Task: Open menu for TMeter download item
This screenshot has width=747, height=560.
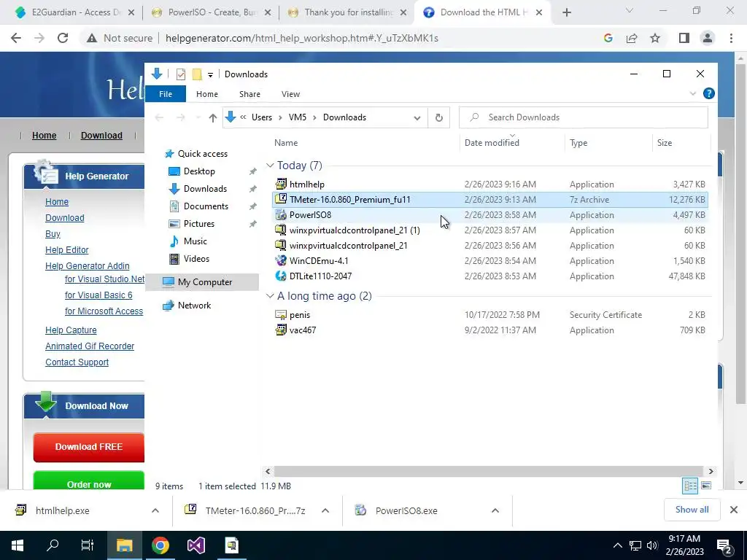Action: click(x=325, y=510)
